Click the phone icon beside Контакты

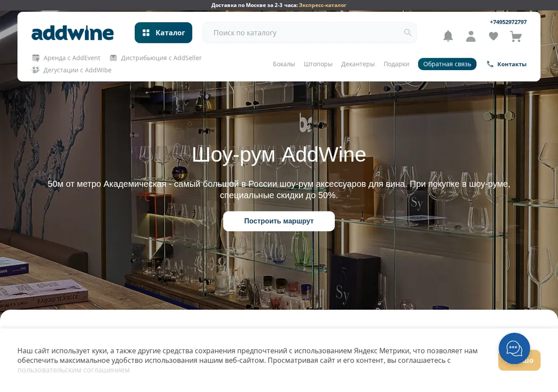click(490, 64)
